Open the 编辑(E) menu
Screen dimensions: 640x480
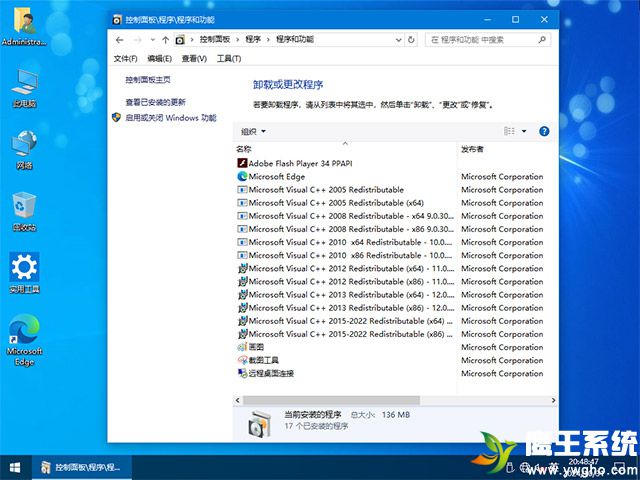click(159, 59)
